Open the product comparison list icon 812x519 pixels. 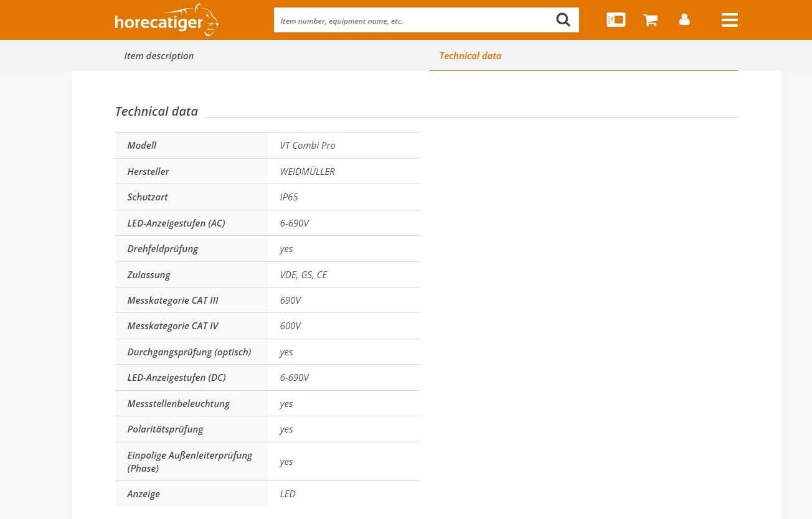pos(616,20)
